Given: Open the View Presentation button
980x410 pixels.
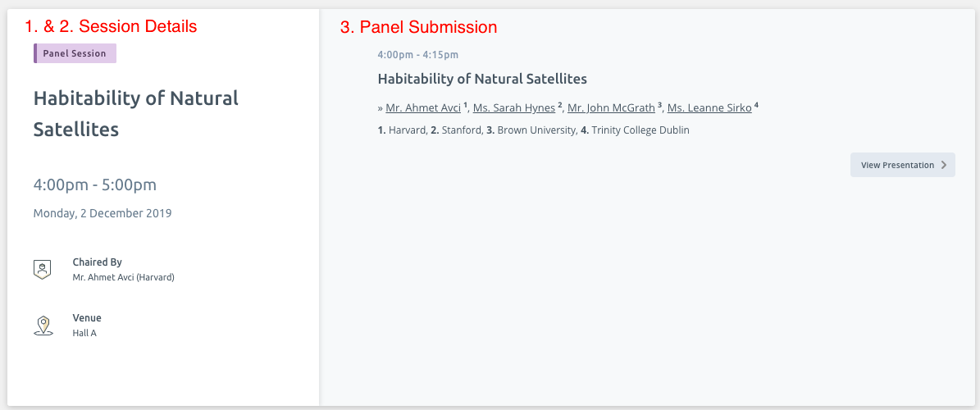Looking at the screenshot, I should pos(902,165).
